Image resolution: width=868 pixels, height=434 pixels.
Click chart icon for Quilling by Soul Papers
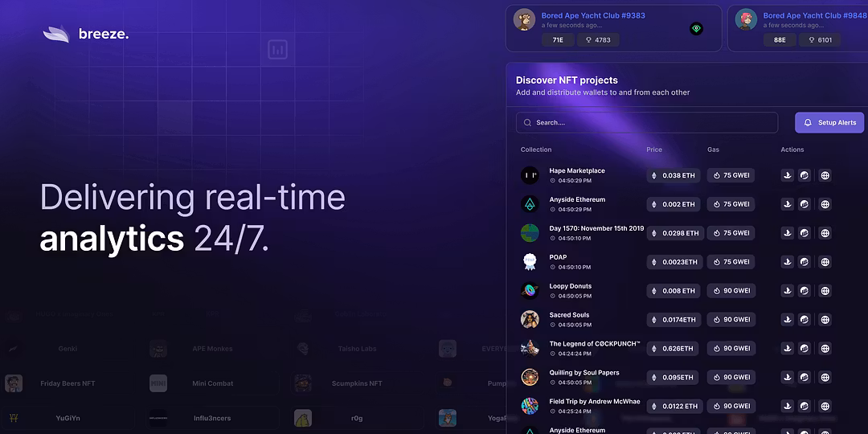click(805, 377)
